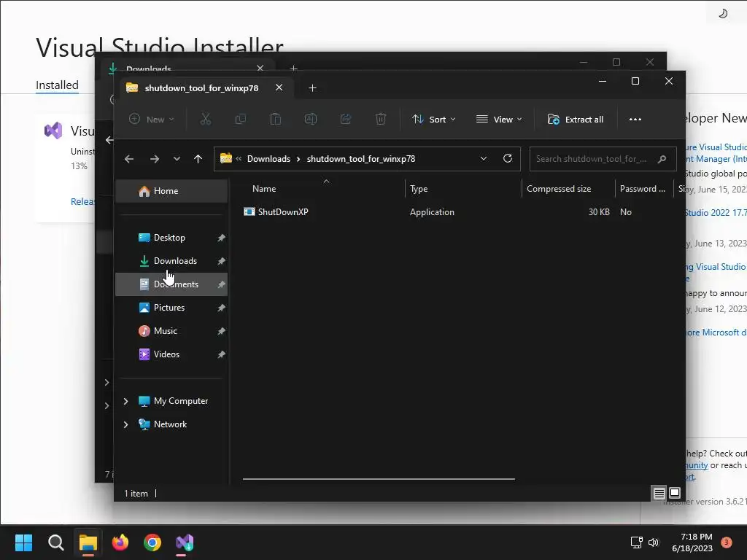
Task: Click Visual Studio Installer taskbar icon
Action: click(x=185, y=542)
